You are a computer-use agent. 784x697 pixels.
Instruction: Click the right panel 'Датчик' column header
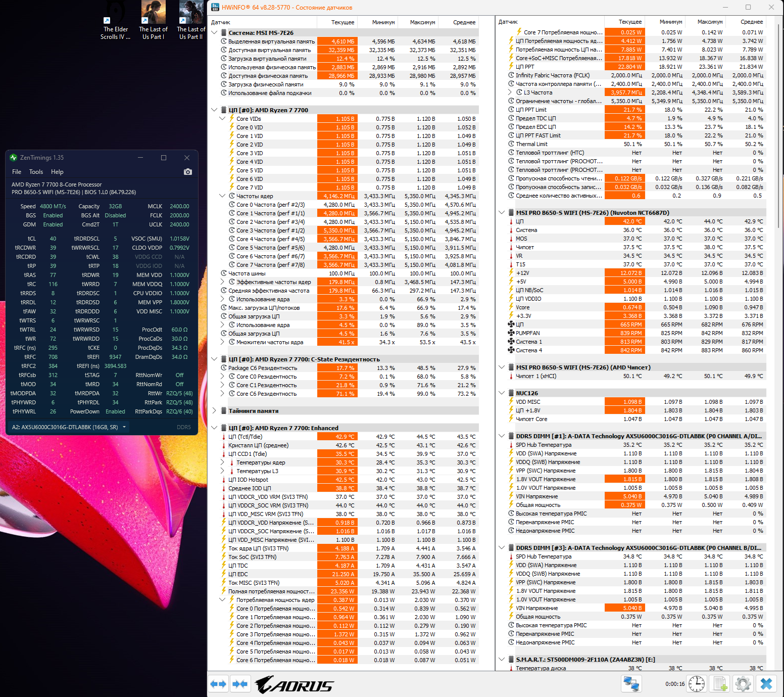point(550,22)
